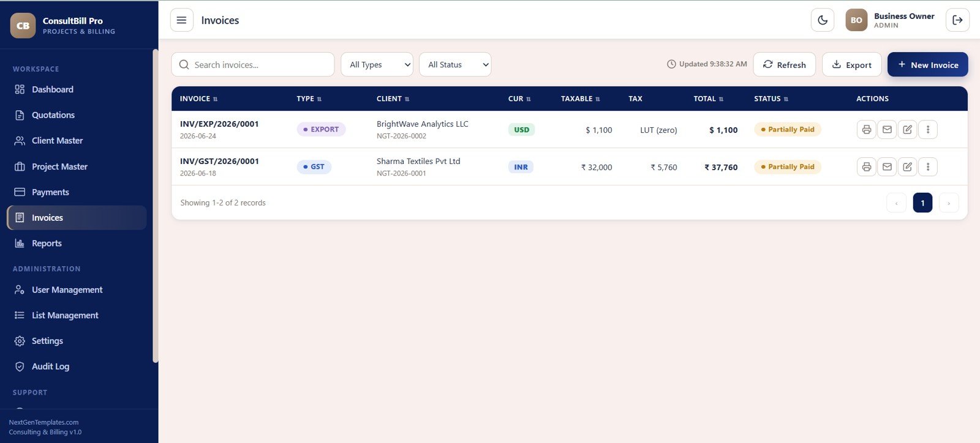Screen dimensions: 980x443
Task: Sort by the Taxable column
Action: pos(580,99)
